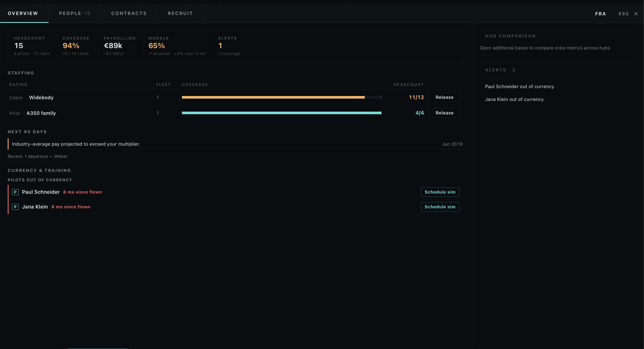
Task: Click the Morale 65% stat card
Action: pyautogui.click(x=177, y=46)
